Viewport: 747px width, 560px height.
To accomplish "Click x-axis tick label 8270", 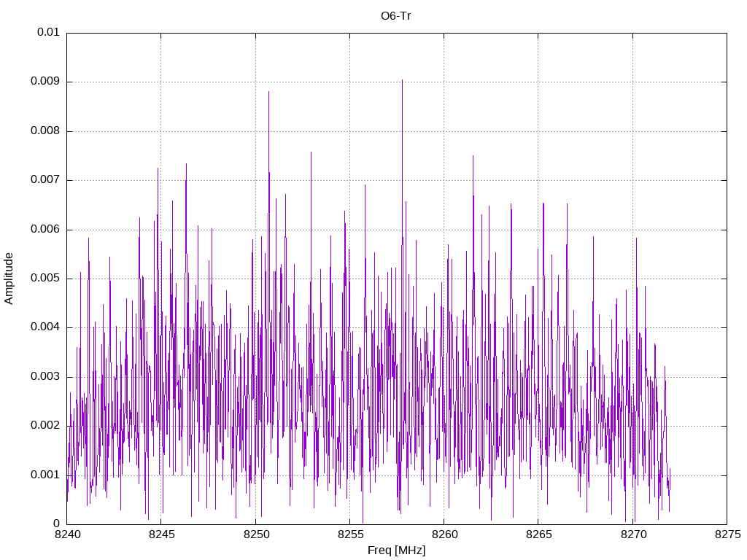I will [633, 534].
